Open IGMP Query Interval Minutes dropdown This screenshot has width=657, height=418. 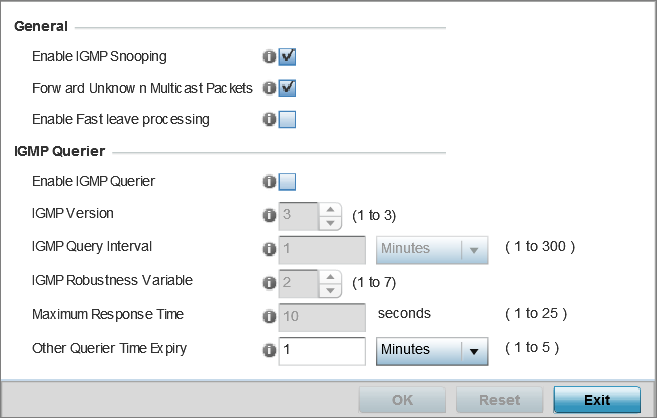[432, 250]
